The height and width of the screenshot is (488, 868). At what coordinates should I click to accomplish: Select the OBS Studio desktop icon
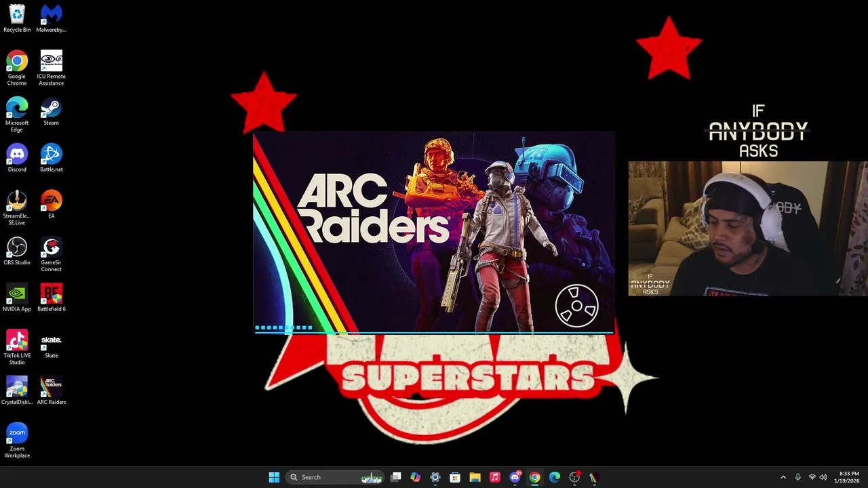click(x=17, y=251)
